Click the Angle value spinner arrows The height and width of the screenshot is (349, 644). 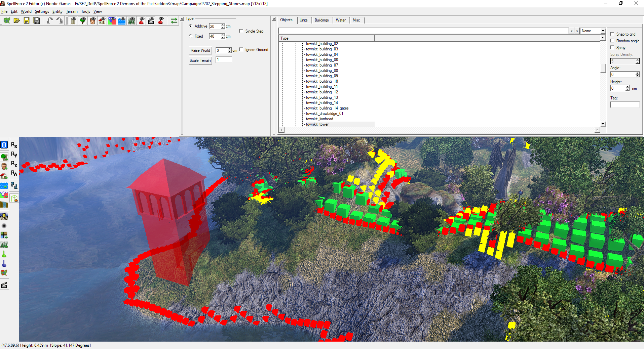[x=637, y=75]
